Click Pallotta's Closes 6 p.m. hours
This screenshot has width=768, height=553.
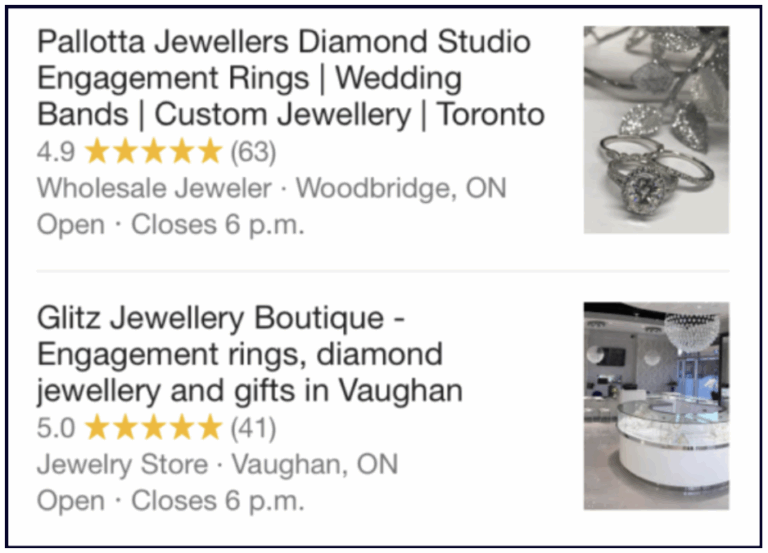click(217, 224)
